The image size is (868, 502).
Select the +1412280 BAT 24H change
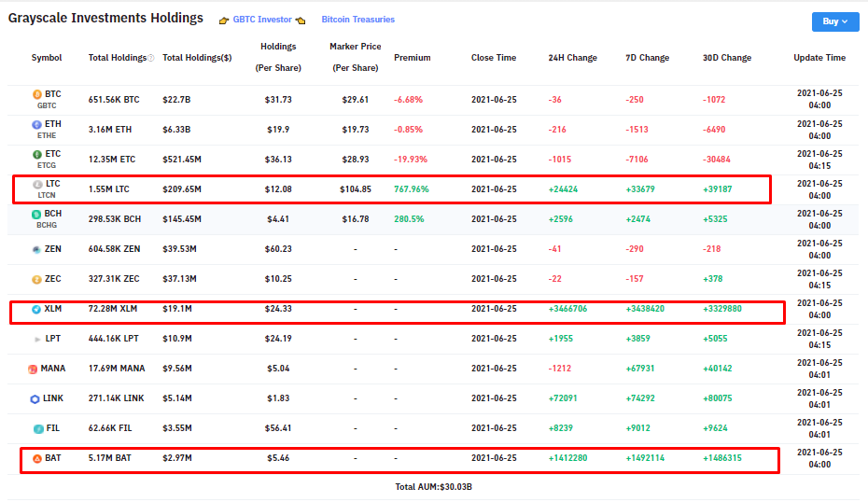pyautogui.click(x=568, y=458)
